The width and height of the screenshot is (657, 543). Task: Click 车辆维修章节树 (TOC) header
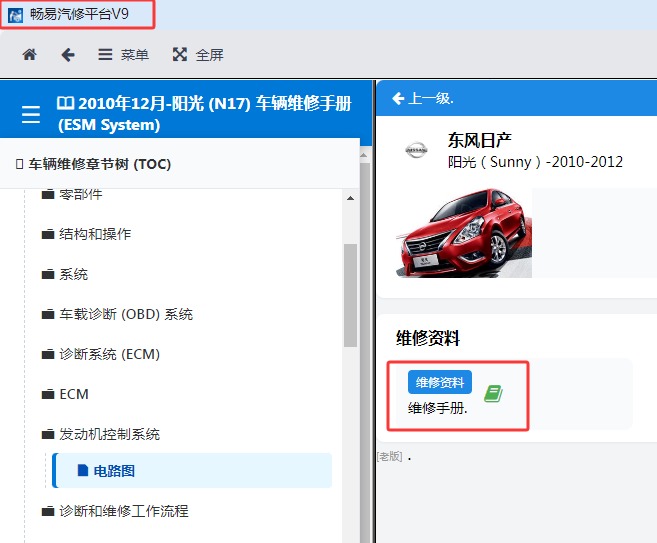pyautogui.click(x=99, y=164)
